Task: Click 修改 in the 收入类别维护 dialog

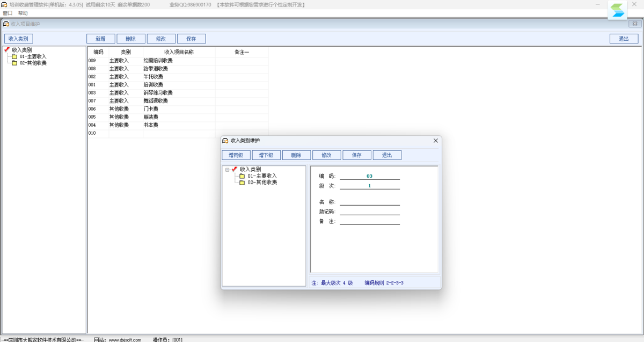Action: [x=326, y=155]
